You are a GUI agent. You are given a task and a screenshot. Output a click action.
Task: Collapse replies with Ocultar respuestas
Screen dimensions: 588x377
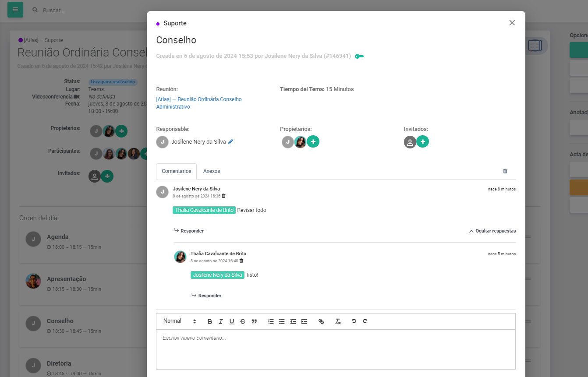click(x=492, y=231)
